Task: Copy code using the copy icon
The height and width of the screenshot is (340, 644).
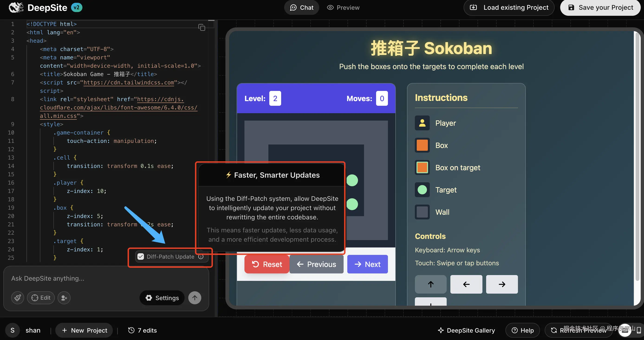Action: [202, 27]
